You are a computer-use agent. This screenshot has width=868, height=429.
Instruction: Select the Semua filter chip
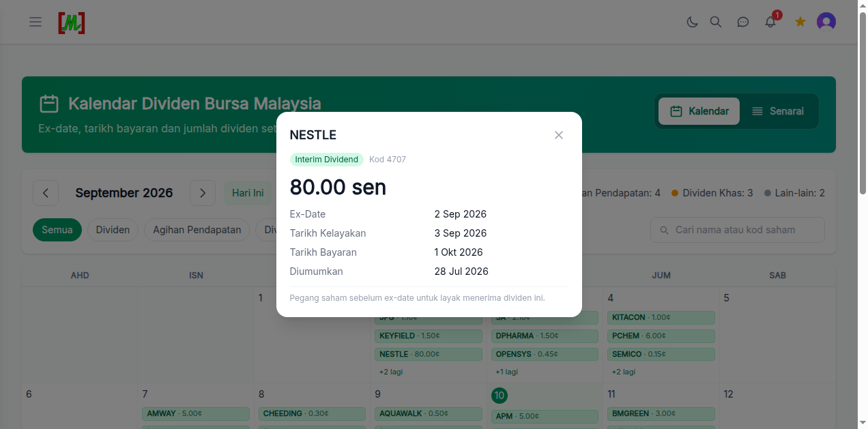tap(57, 230)
